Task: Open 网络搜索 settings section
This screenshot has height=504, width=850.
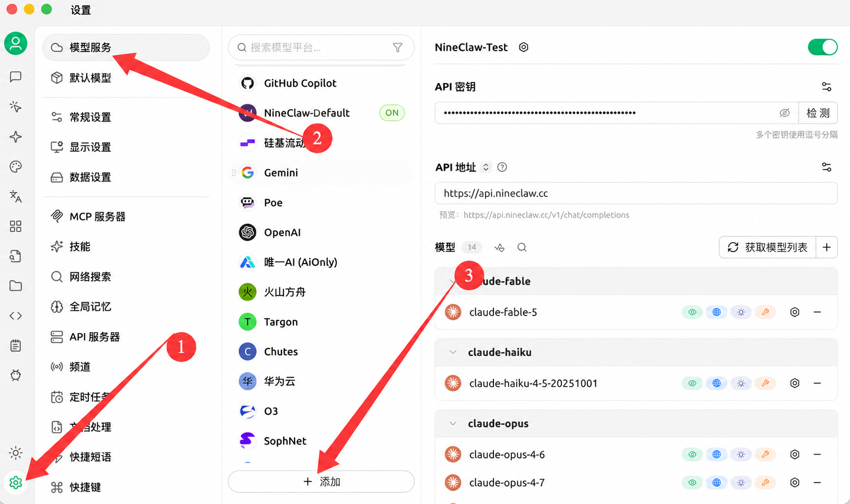Action: [126, 277]
